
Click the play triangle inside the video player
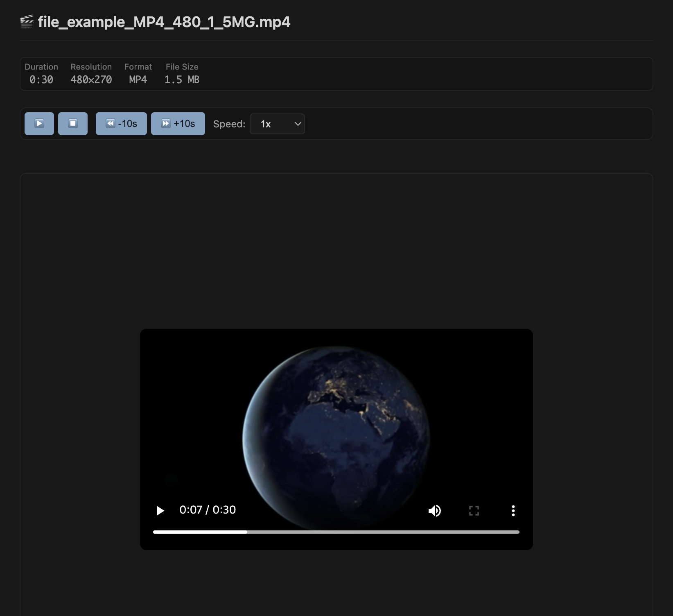[x=160, y=510]
